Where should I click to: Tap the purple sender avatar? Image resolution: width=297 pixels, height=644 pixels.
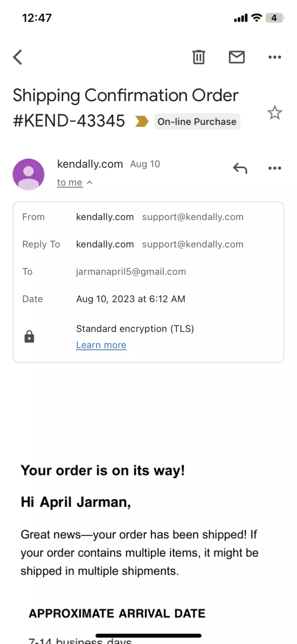point(29,174)
